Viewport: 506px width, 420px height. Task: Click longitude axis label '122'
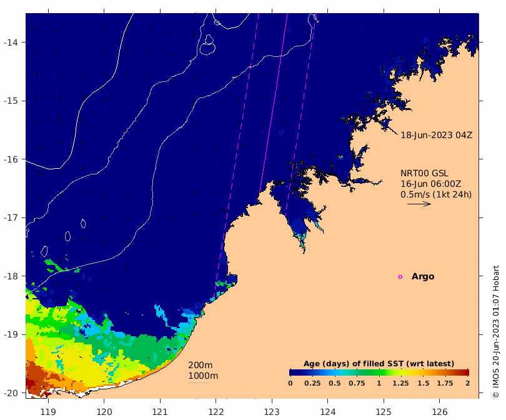coord(216,412)
